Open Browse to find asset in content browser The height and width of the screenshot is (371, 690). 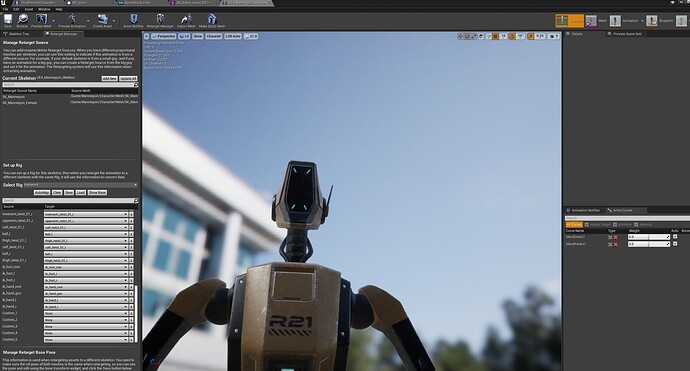(22, 19)
